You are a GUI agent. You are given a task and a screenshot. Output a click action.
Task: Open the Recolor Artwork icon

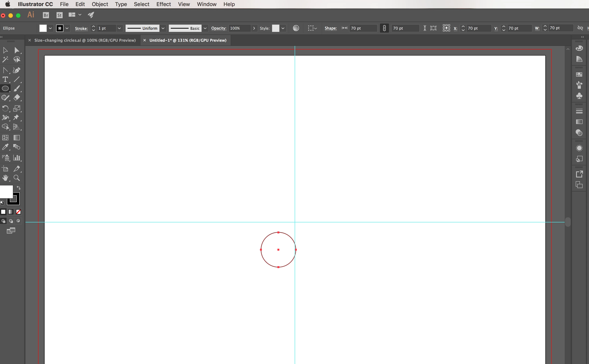point(296,28)
